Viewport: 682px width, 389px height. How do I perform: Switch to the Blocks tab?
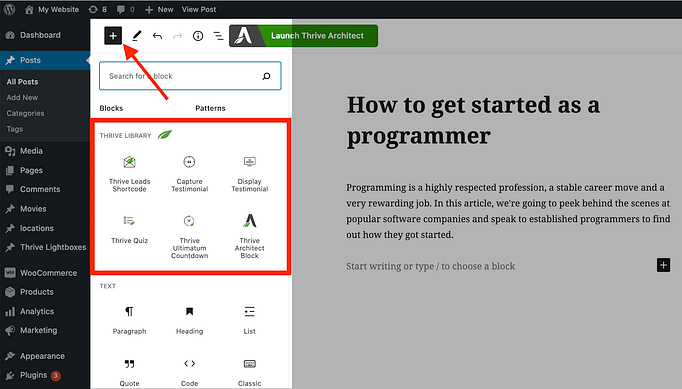(111, 108)
